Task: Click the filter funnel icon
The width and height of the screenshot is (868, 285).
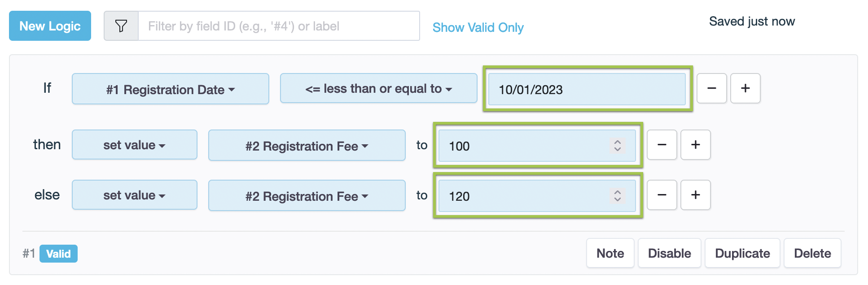Action: pos(121,26)
